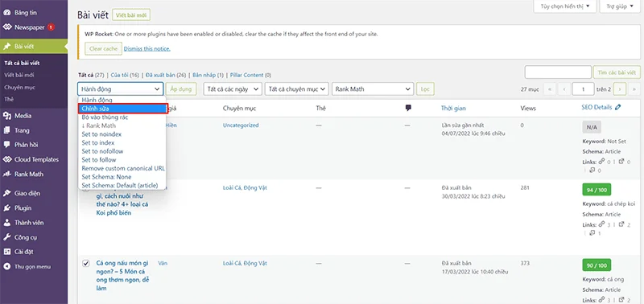Choose Set to noindex option
Image resolution: width=644 pixels, height=304 pixels.
122,134
